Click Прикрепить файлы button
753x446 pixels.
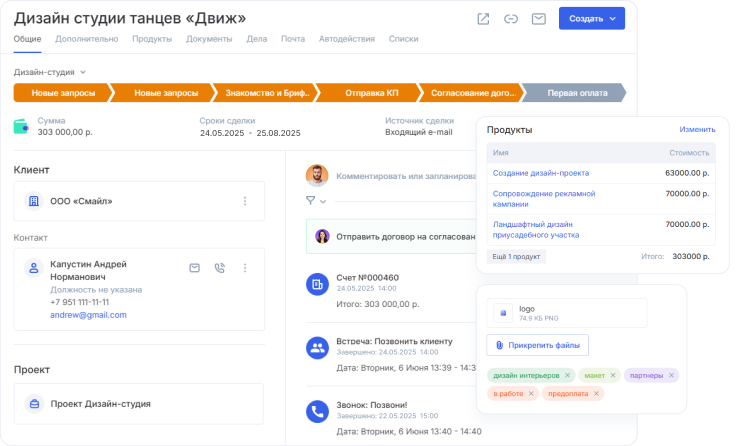(538, 345)
